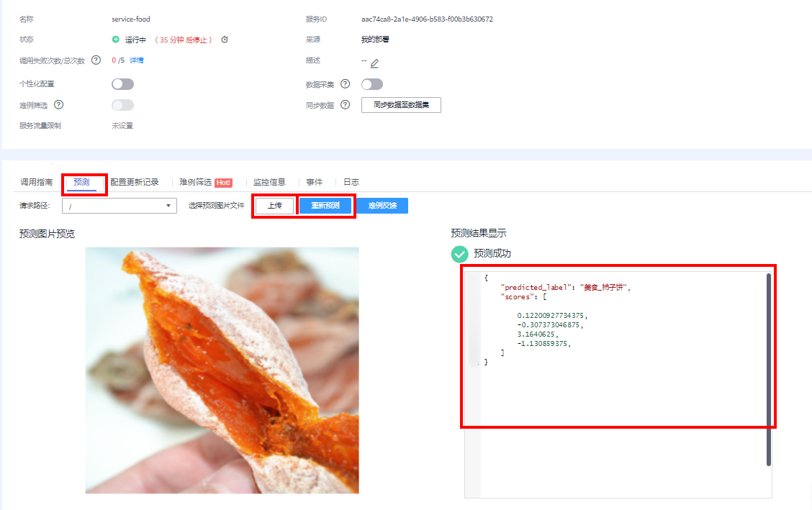Click the 重新预测 button
This screenshot has width=812, height=510.
coord(325,206)
